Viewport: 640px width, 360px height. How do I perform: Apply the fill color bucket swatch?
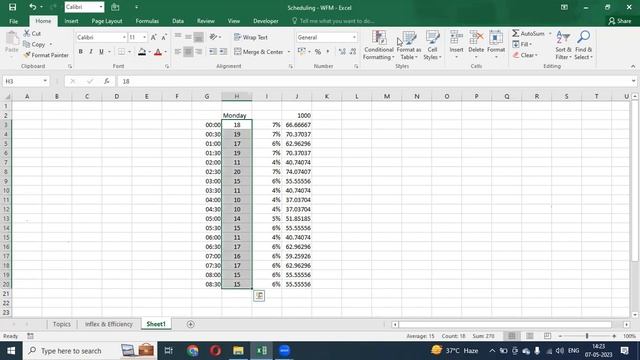click(x=142, y=52)
